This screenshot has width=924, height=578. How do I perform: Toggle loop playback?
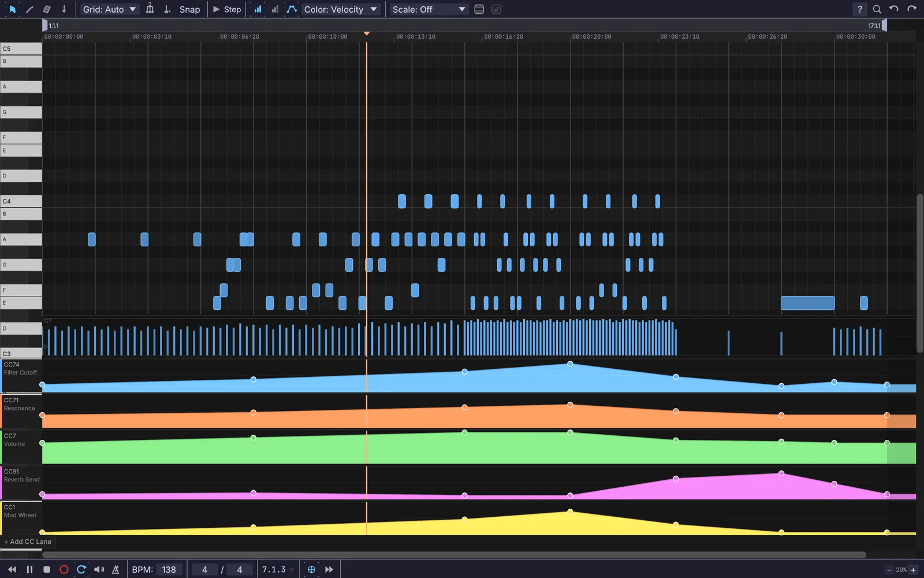[x=81, y=569]
